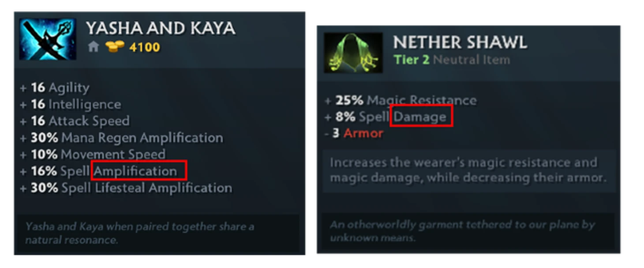Image resolution: width=644 pixels, height=268 pixels.
Task: Click the Neutral Item label
Action: pos(472,60)
